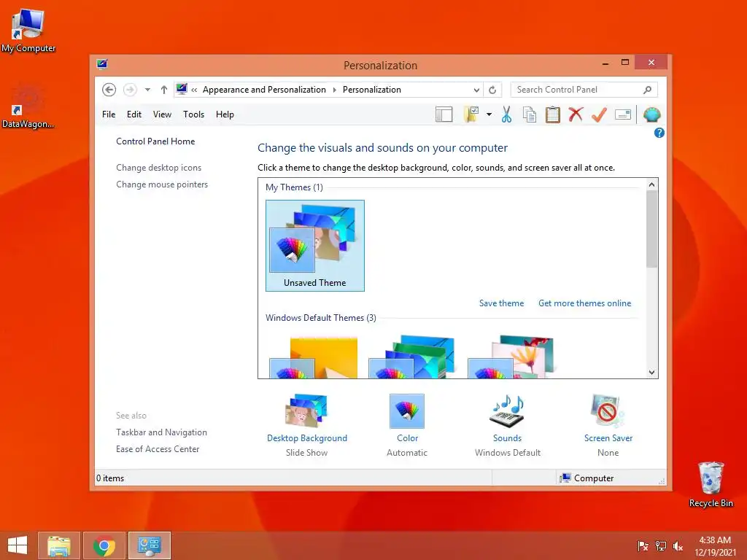Click the '0 items' status text
The image size is (747, 560).
110,478
